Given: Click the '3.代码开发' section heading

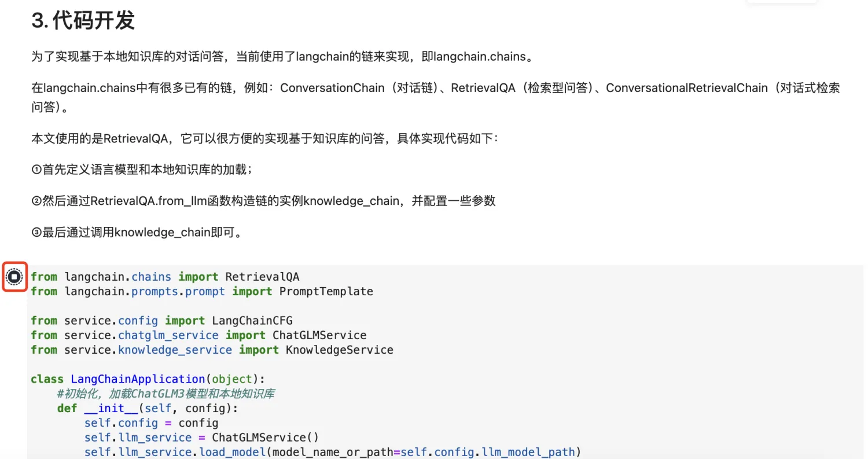Looking at the screenshot, I should click(83, 20).
